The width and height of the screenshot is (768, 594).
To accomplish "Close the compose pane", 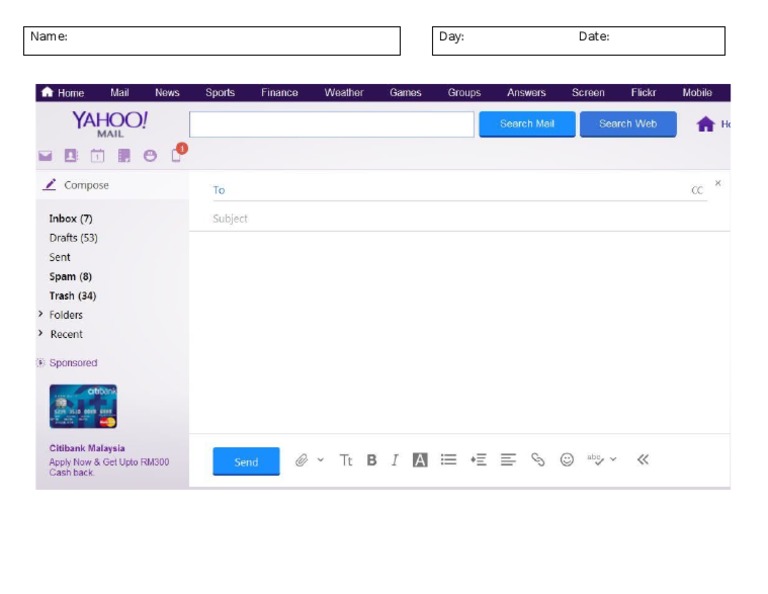I will [x=718, y=183].
